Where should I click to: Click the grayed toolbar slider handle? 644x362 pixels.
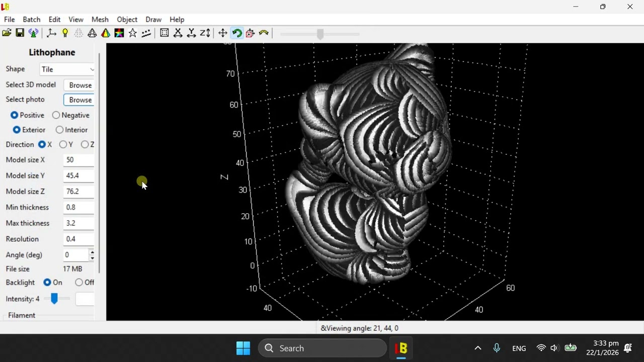point(320,34)
